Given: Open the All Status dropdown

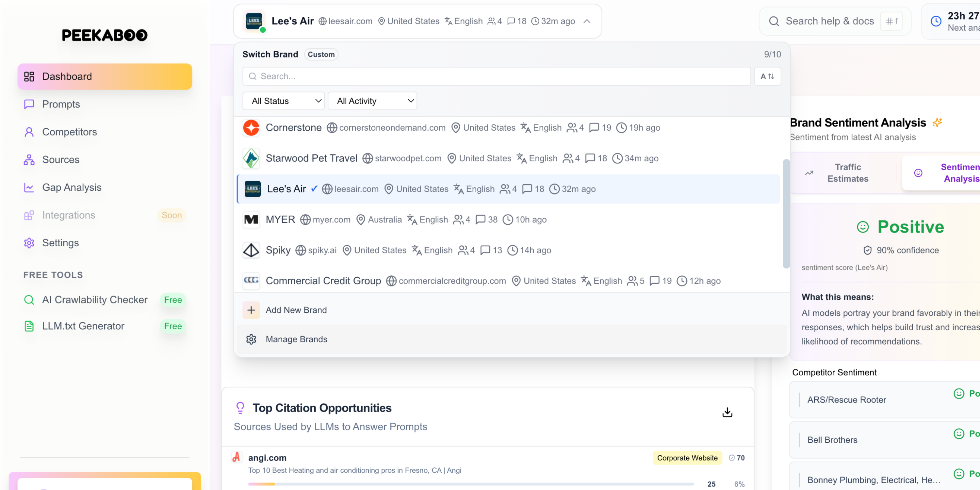Looking at the screenshot, I should [x=284, y=101].
